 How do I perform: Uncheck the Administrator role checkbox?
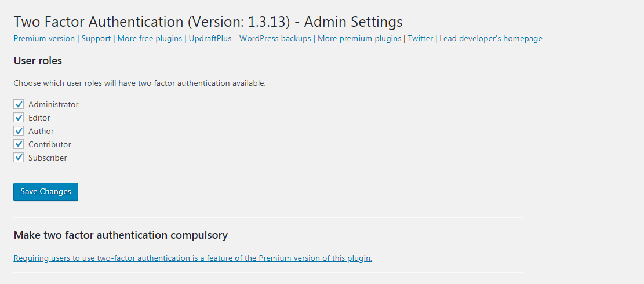(x=19, y=104)
